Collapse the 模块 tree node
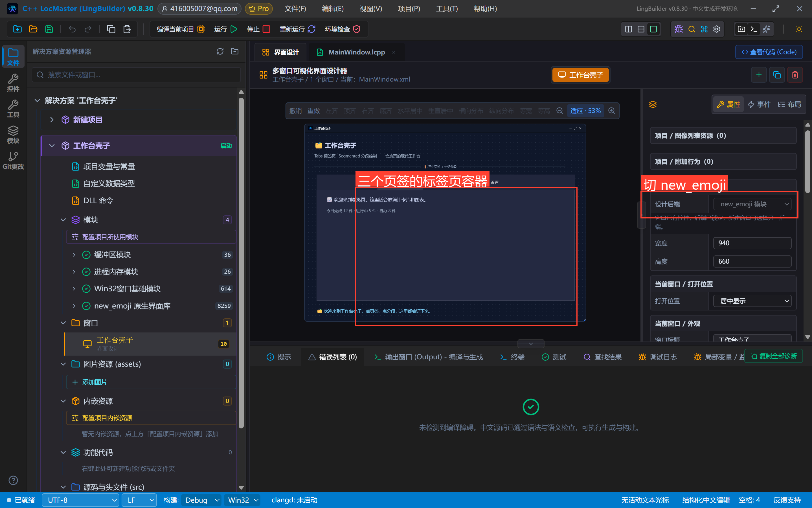 pos(63,220)
